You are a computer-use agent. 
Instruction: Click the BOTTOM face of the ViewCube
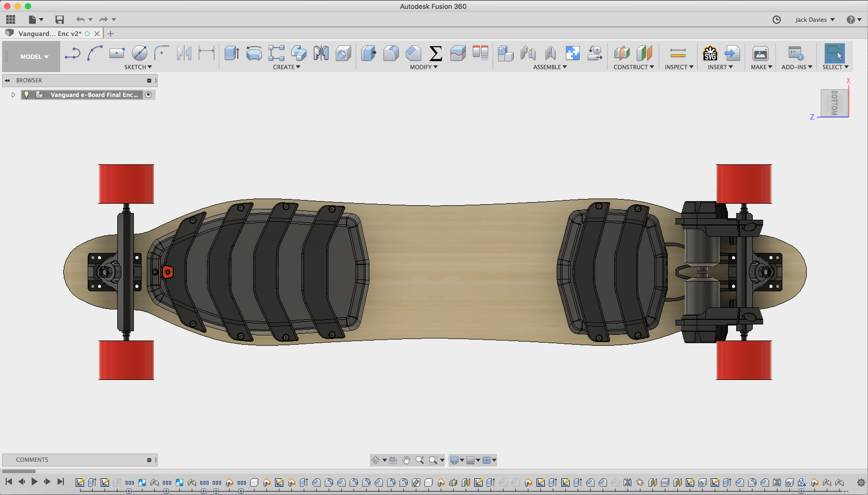point(834,103)
